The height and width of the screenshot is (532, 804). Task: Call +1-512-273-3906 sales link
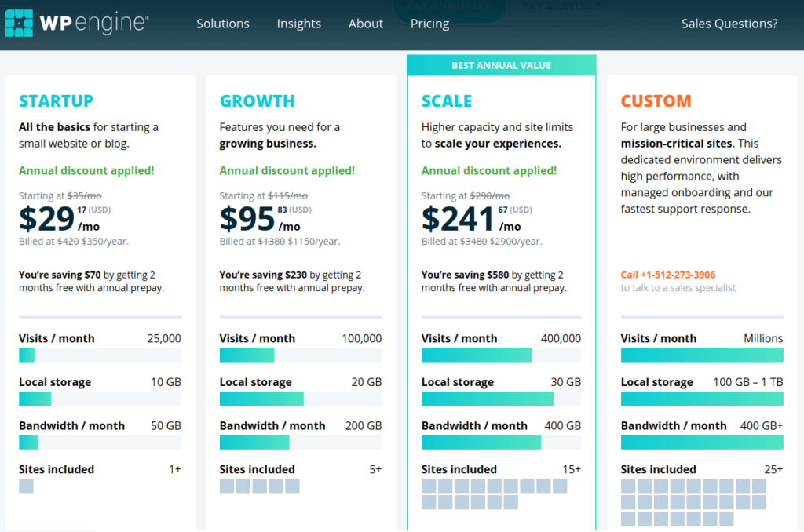668,275
